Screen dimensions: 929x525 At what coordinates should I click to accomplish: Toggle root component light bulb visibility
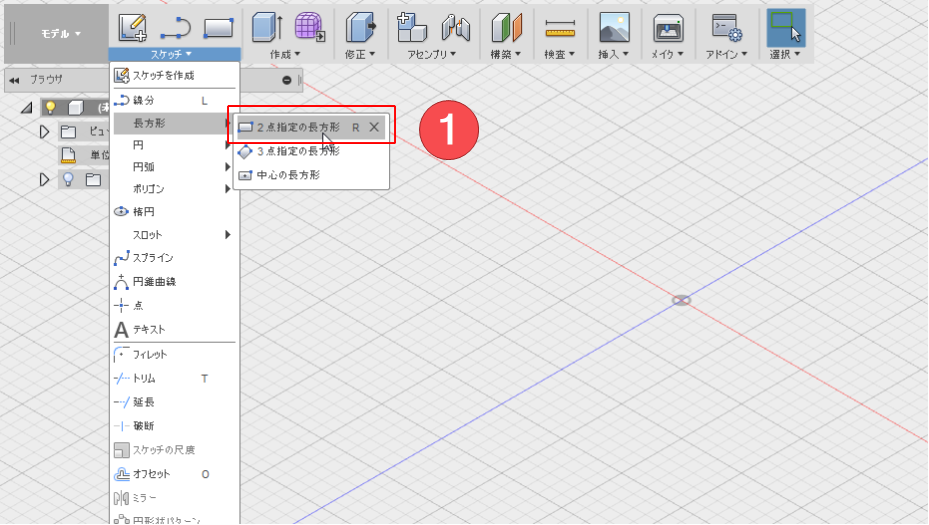(x=50, y=107)
